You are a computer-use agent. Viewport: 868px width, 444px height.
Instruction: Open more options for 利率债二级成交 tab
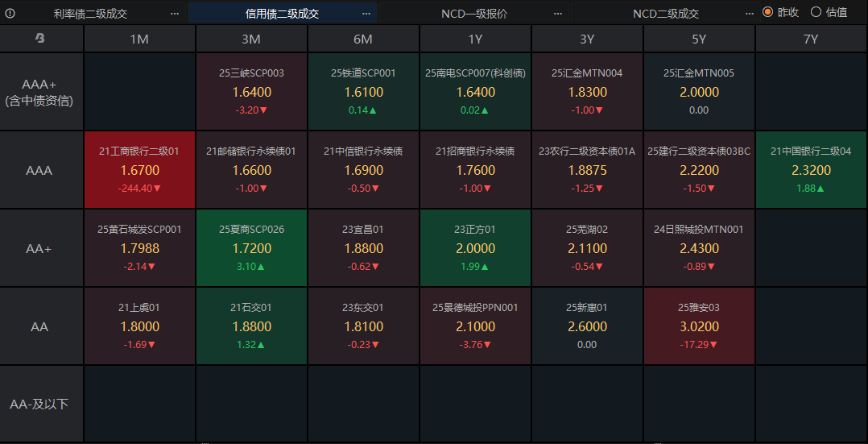coord(175,14)
